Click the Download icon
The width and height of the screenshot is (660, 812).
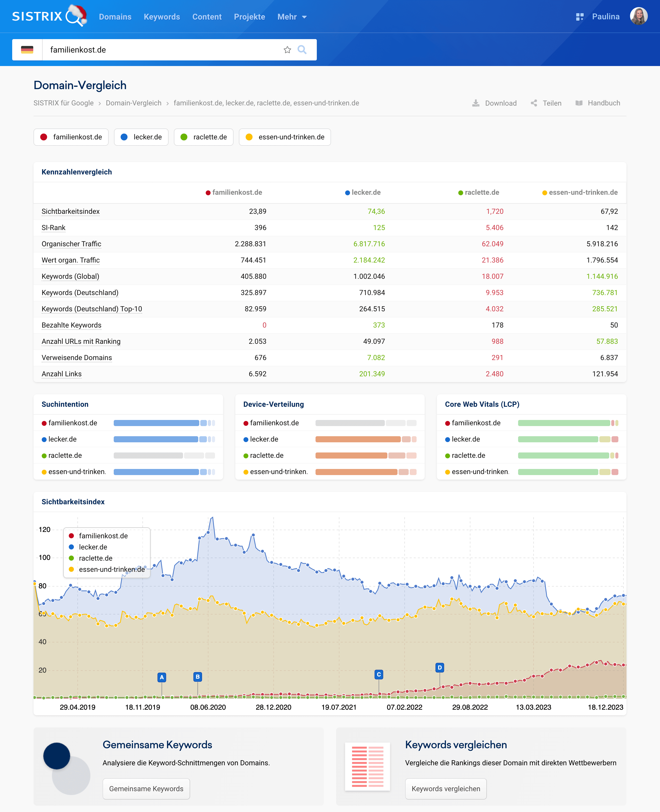pyautogui.click(x=476, y=103)
